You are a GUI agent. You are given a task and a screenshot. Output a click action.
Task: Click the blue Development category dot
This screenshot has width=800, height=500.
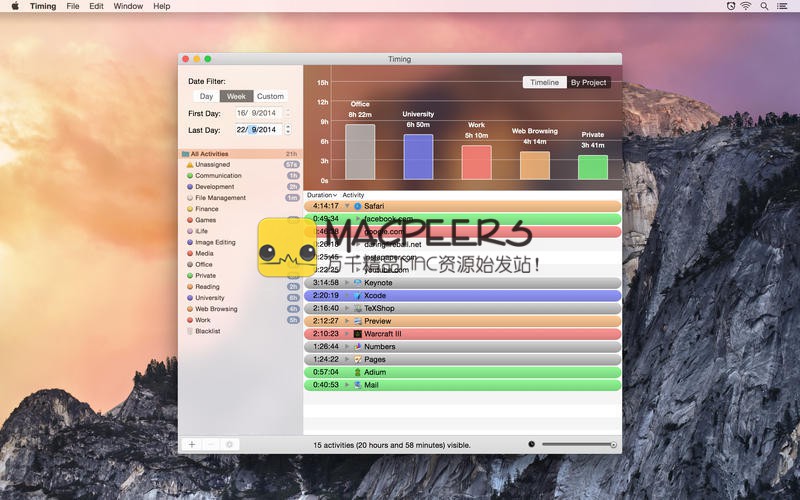[x=190, y=187]
